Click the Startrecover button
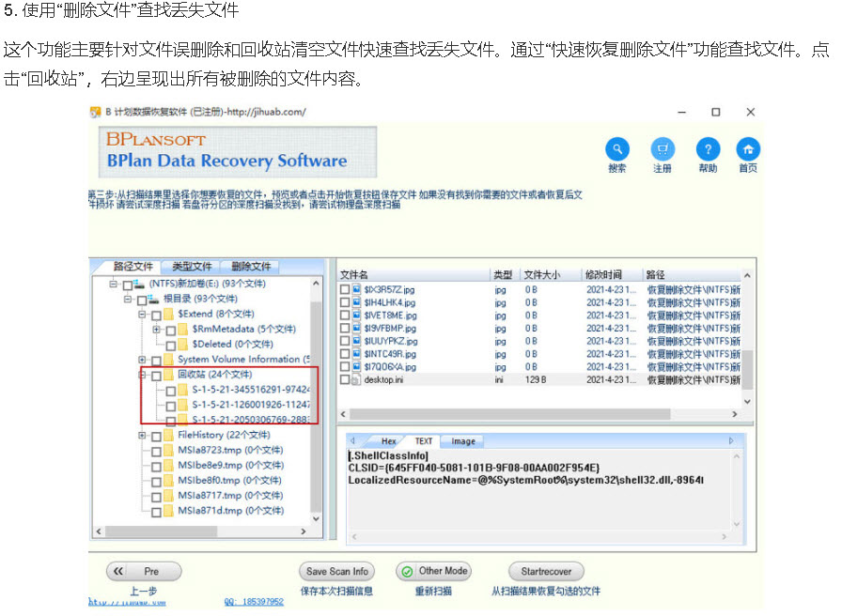Viewport: 842px width, 616px height. point(546,572)
